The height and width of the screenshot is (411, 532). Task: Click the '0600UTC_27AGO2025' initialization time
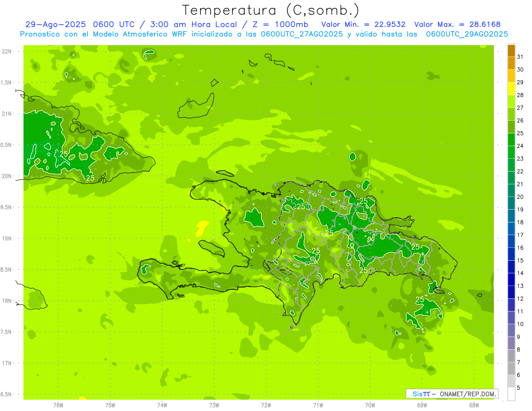click(302, 34)
